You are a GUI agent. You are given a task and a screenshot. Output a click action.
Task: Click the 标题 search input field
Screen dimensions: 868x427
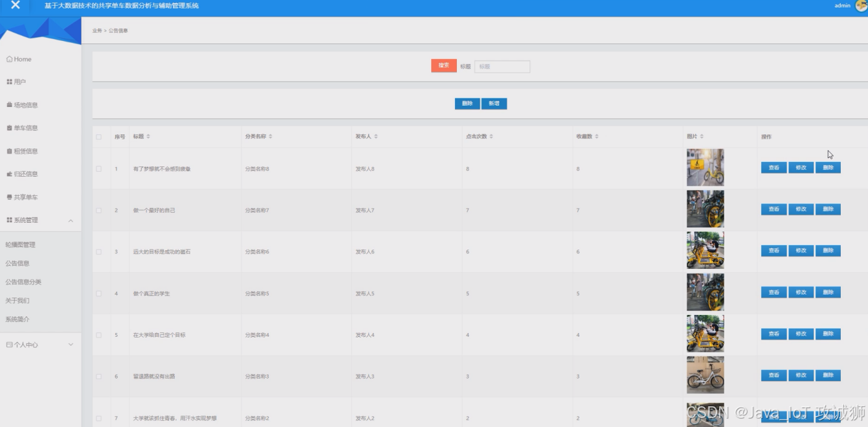pyautogui.click(x=502, y=67)
